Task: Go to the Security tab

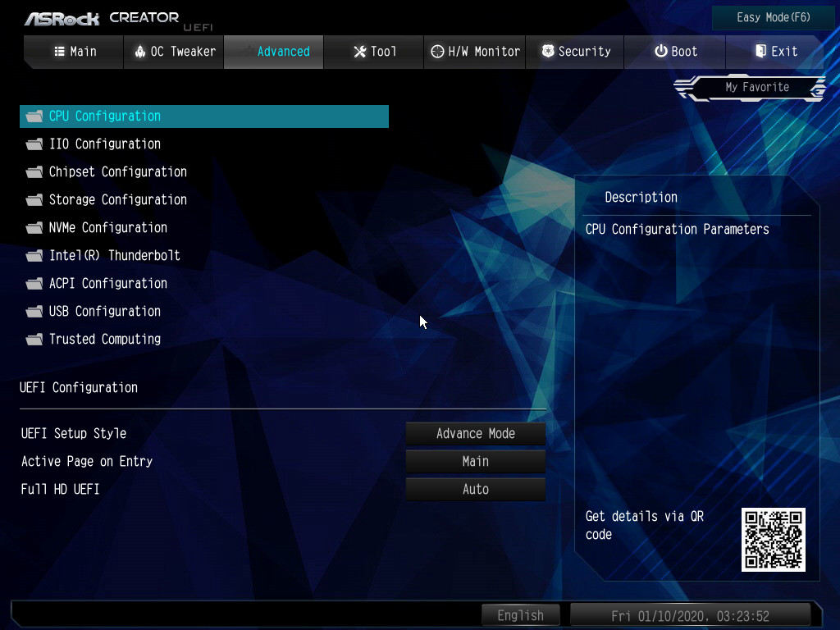Action: [x=576, y=52]
